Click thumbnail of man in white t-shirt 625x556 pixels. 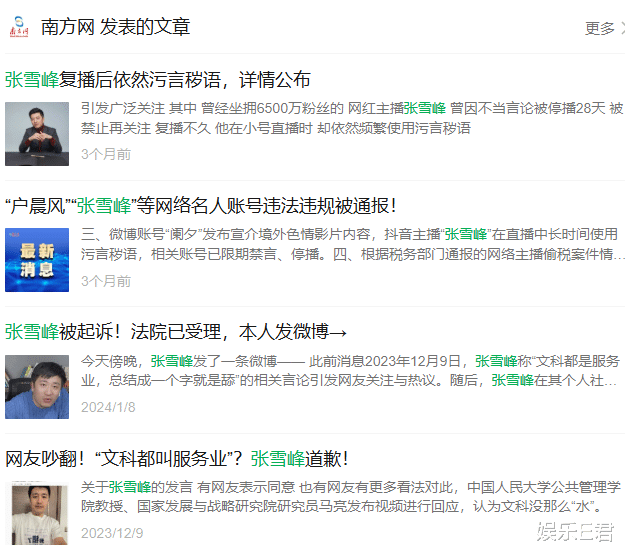click(39, 513)
